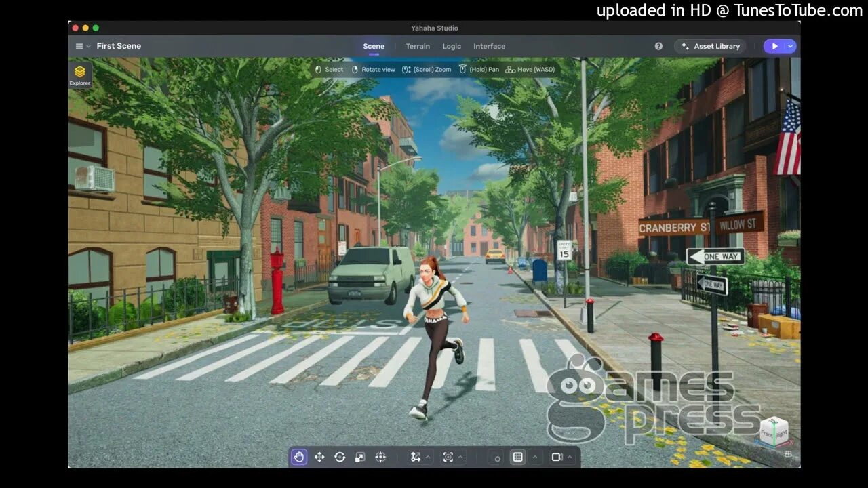The image size is (868, 488).
Task: Select the Hand pan tool
Action: (x=299, y=457)
